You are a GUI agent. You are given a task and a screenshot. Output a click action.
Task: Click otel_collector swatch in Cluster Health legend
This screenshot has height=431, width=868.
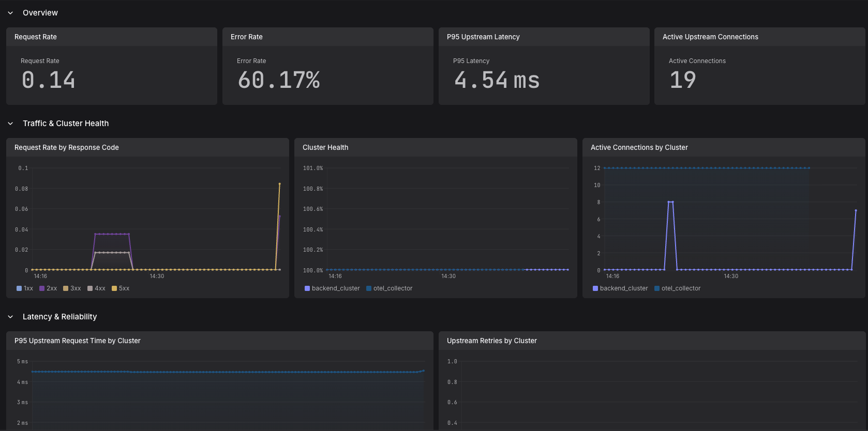(x=369, y=288)
